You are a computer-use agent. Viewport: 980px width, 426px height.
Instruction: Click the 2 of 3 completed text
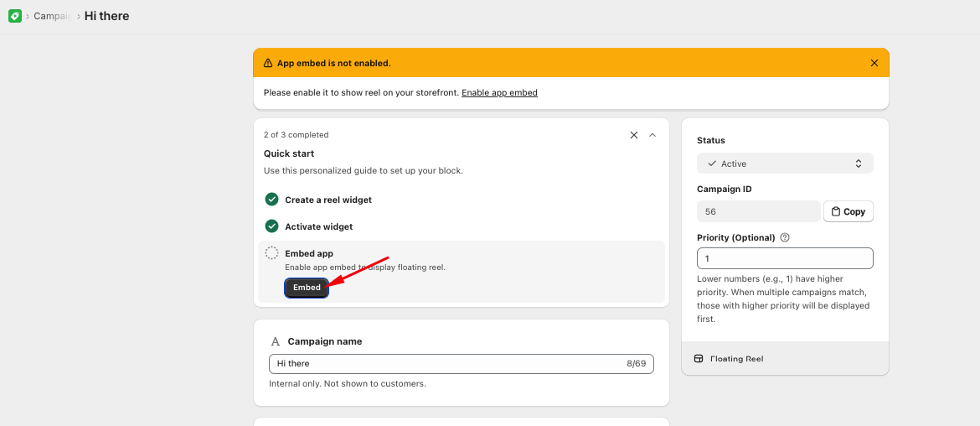pos(297,134)
